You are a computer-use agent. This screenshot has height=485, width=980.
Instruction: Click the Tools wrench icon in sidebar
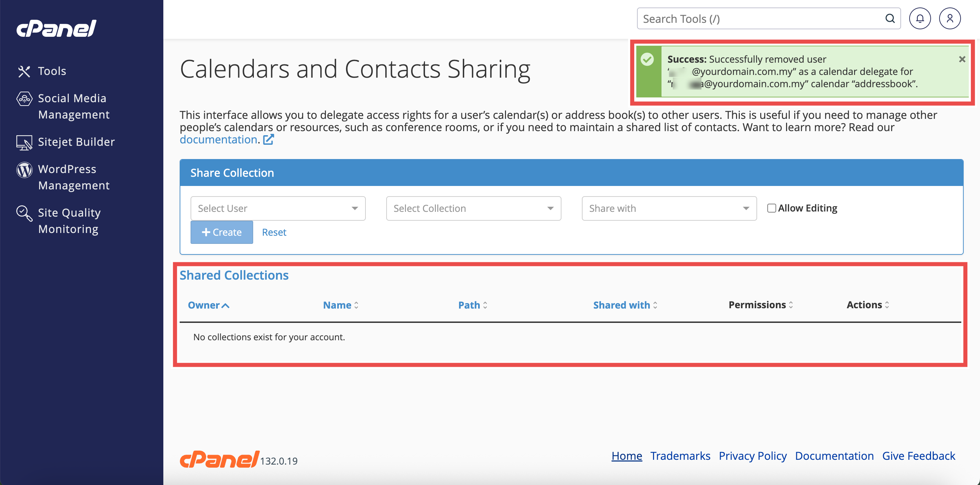pyautogui.click(x=24, y=71)
